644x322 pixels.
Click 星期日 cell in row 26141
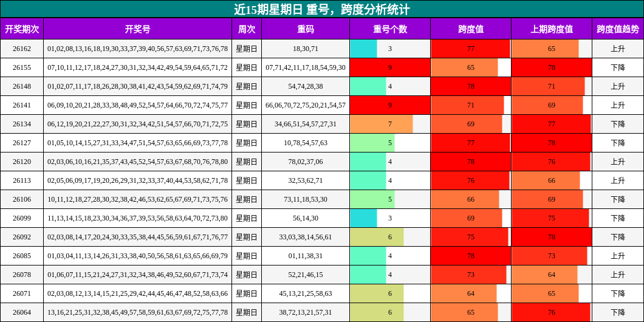click(x=247, y=105)
